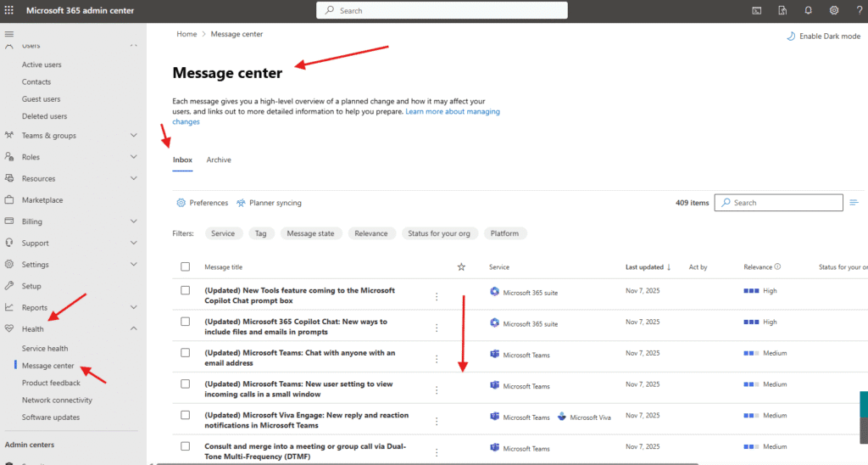Open the app launcher waffle icon

tap(9, 10)
